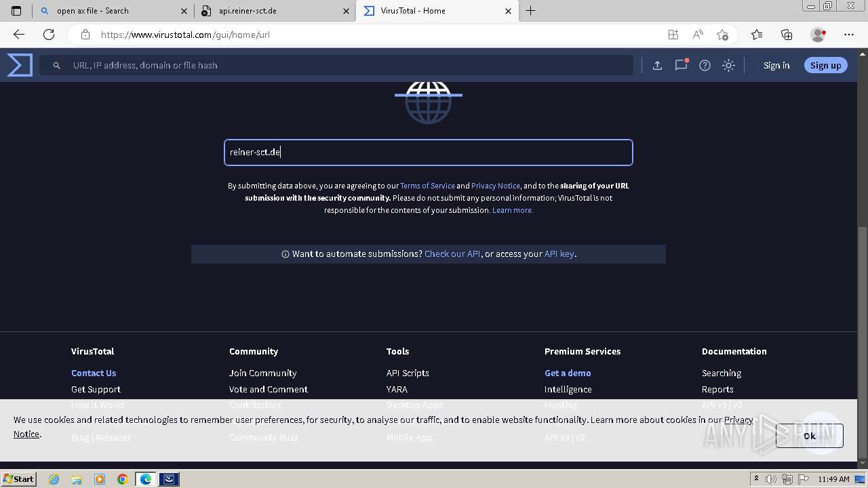This screenshot has width=868, height=488.
Task: Open the Privacy Notice link in the disclaimer
Action: coord(495,186)
